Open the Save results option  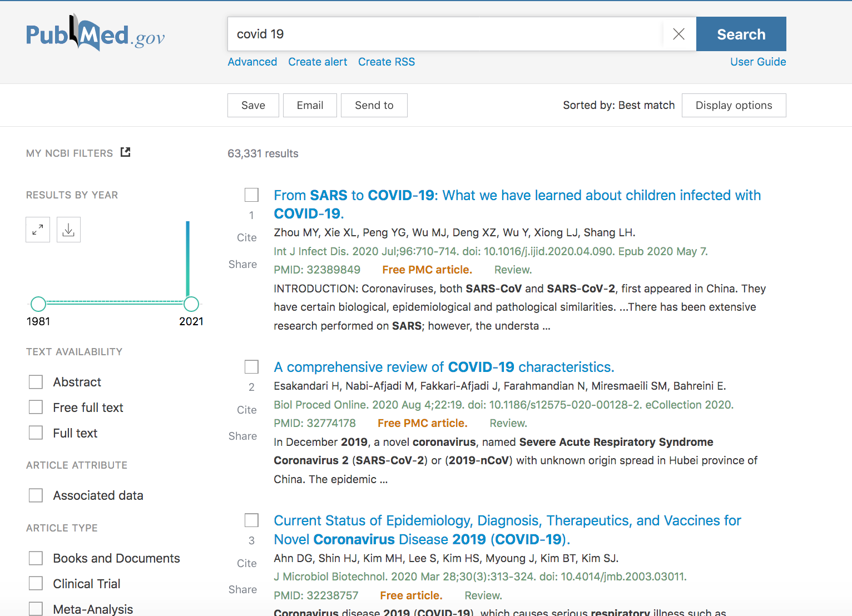(x=253, y=106)
